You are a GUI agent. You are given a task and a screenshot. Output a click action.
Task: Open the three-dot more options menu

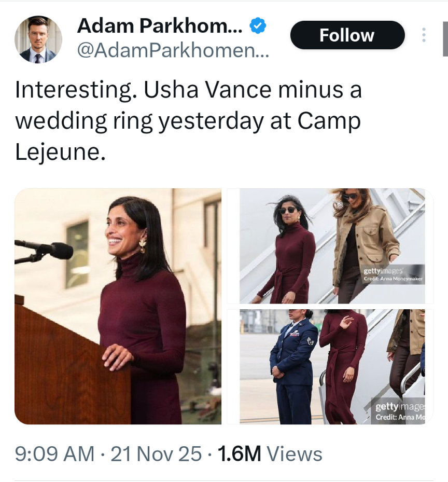click(x=424, y=35)
